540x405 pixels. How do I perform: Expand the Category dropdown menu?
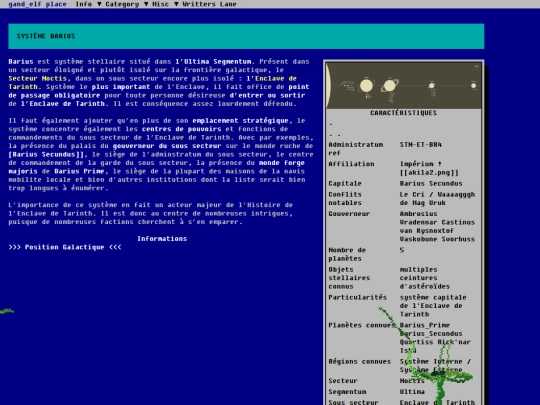126,4
